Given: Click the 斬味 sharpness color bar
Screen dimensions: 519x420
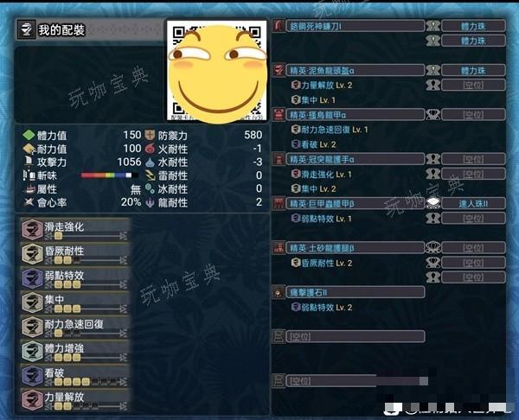Looking at the screenshot, I should pos(110,175).
